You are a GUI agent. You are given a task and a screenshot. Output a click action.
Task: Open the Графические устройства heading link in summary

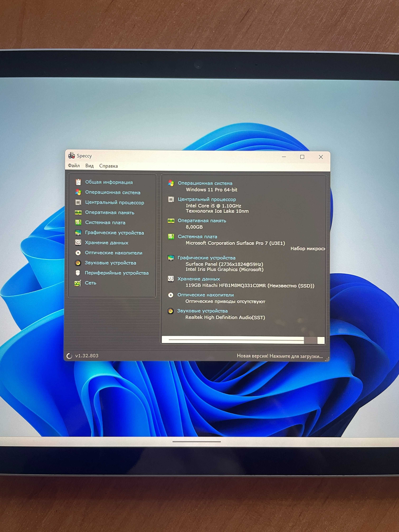tap(206, 258)
